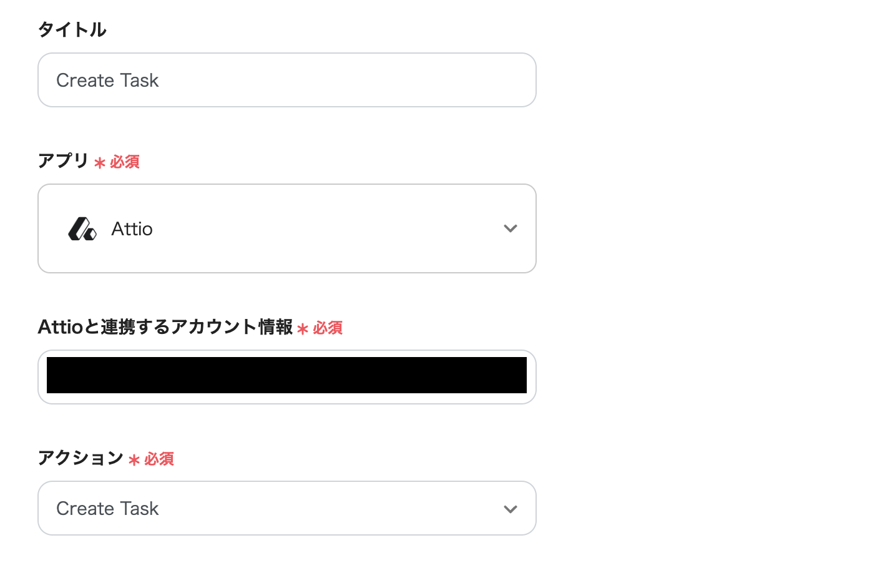Click the Attio logo icon

coord(82,229)
